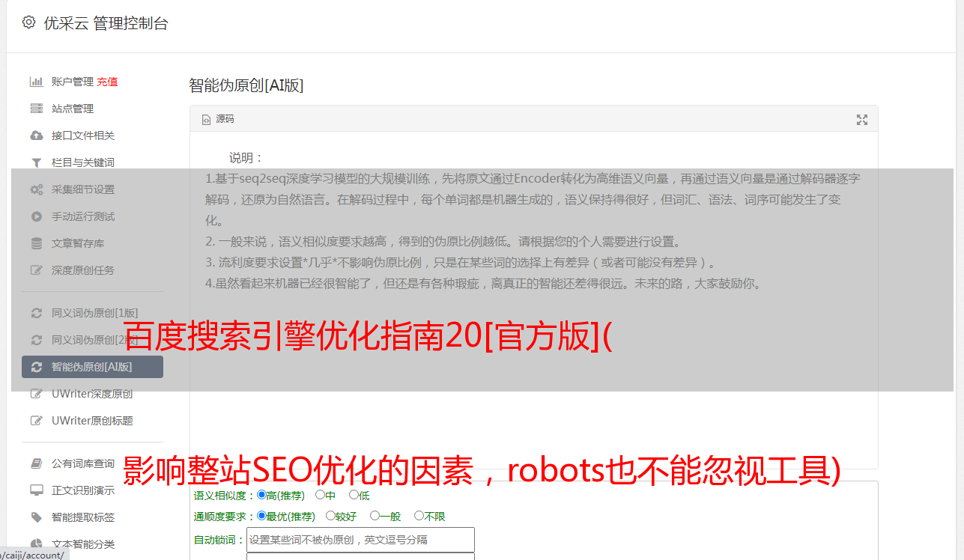Select 高(推荐) for 语义相似度
This screenshot has width=964, height=560.
[x=261, y=495]
